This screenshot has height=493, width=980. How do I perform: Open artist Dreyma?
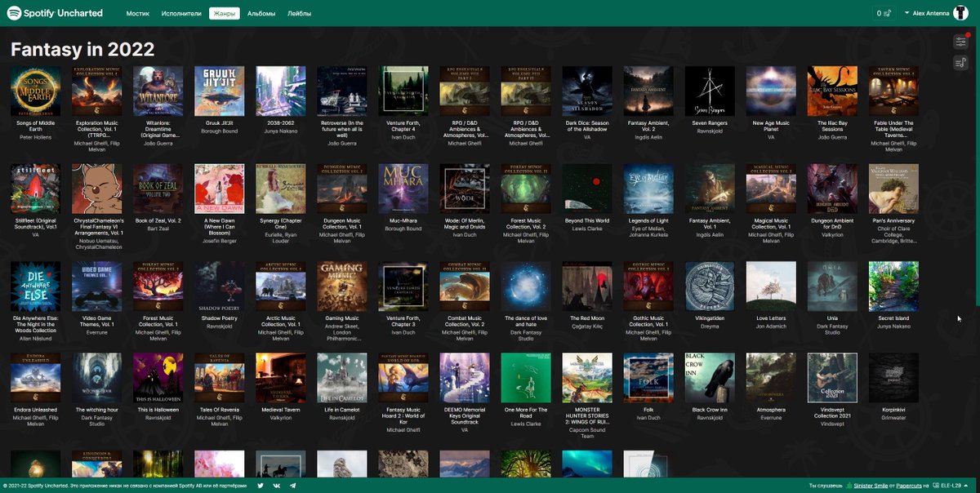click(710, 326)
